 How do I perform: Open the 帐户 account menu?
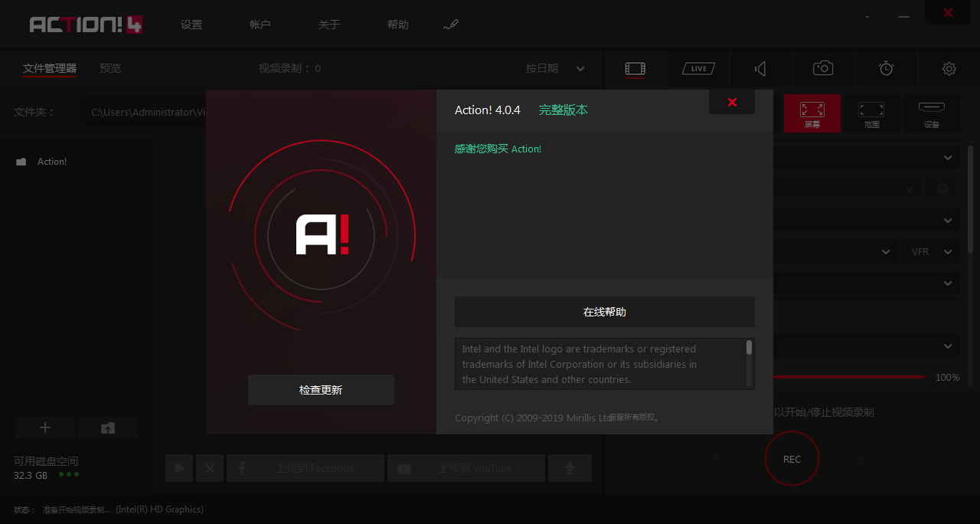[x=260, y=25]
